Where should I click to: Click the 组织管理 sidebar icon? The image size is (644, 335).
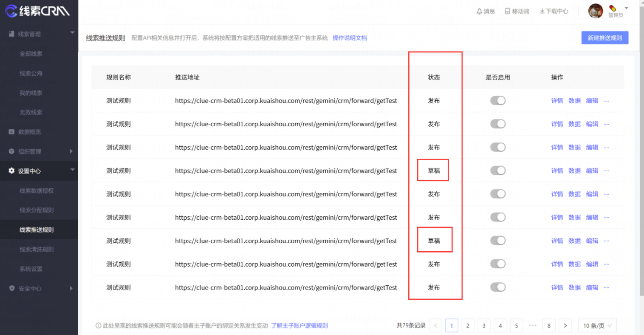12,151
